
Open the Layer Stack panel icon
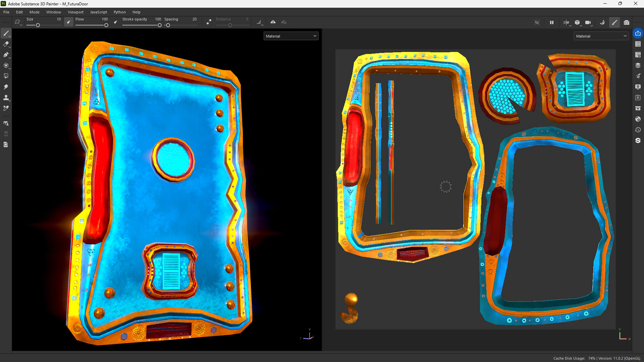point(638,65)
